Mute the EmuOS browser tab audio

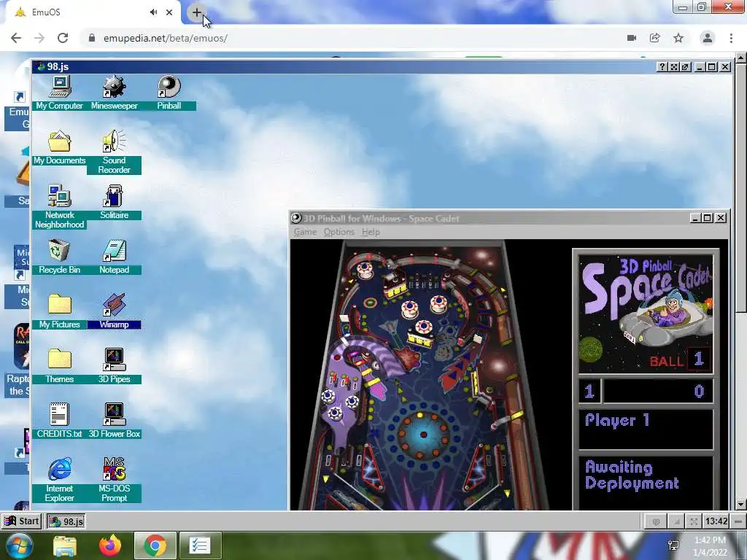(x=153, y=12)
